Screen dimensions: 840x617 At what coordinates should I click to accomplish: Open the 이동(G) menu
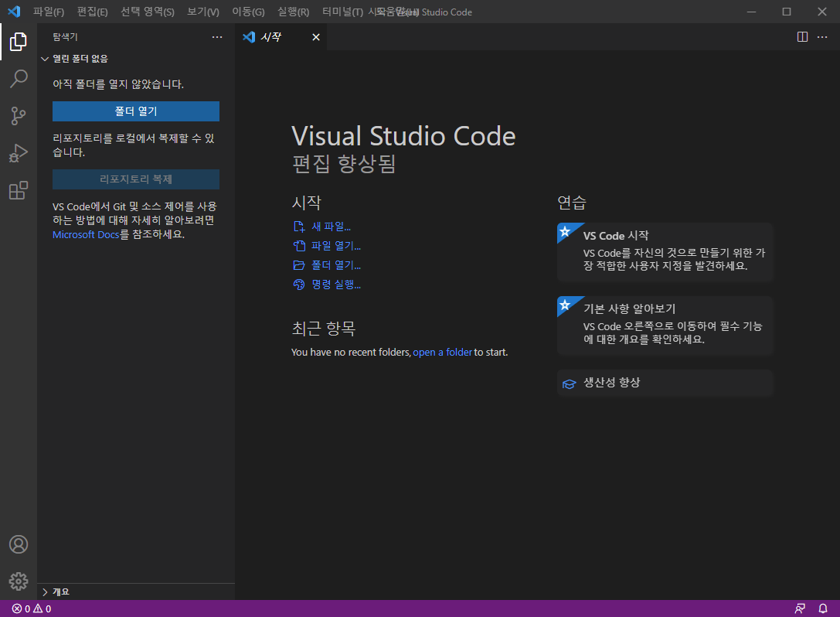[x=248, y=12]
